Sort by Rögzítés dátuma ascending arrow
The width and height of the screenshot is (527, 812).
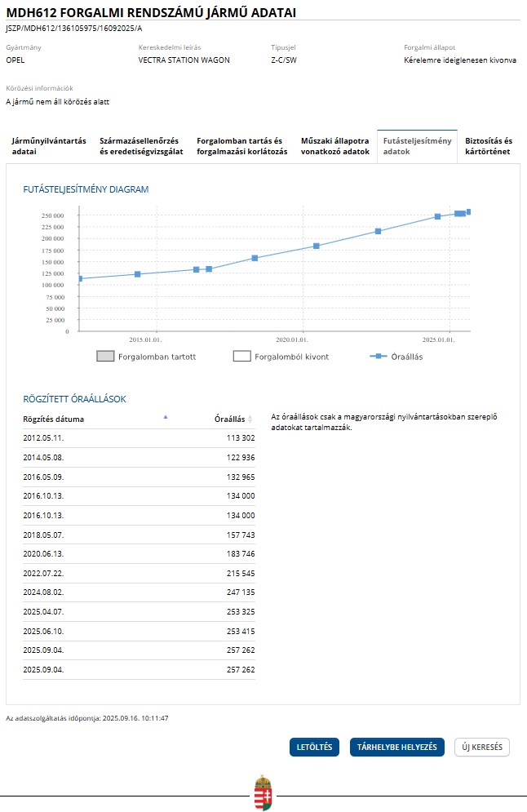coord(166,417)
